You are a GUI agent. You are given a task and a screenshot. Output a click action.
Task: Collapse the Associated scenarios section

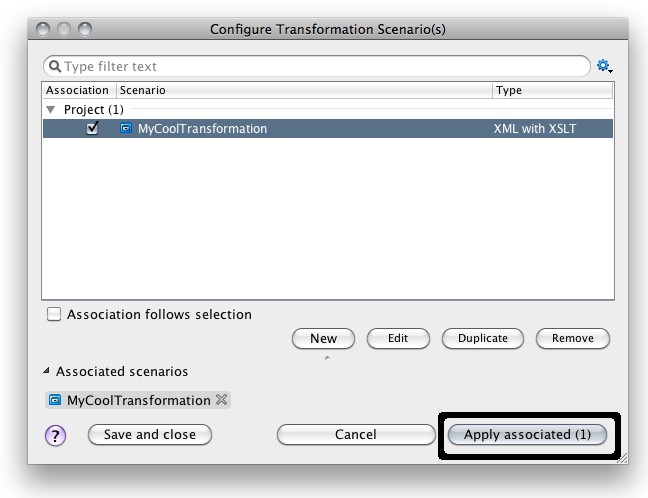46,371
